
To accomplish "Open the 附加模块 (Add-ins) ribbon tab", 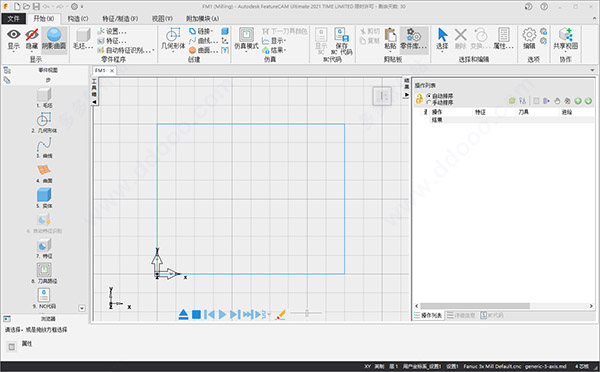I will point(202,18).
